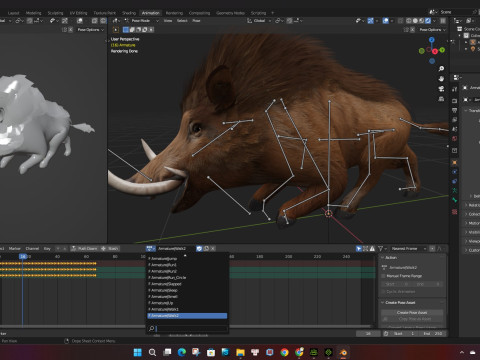Select Armature|Sleep from the action list
Viewport: 480px width, 360px height.
pos(187,290)
